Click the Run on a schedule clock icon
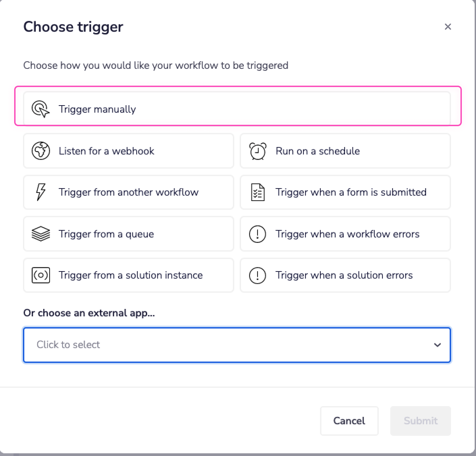Image resolution: width=476 pixels, height=456 pixels. [x=257, y=151]
